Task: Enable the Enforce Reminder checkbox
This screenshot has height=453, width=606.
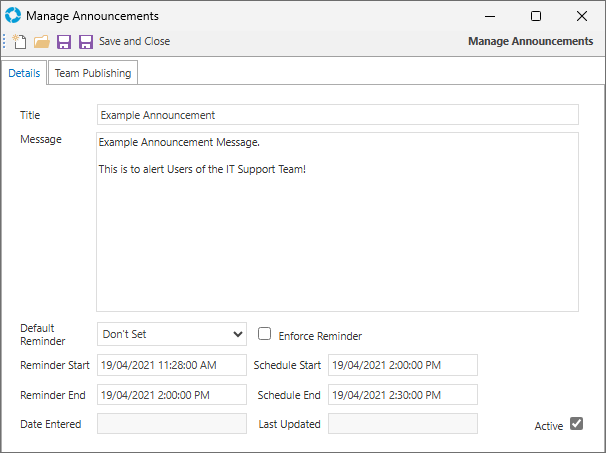Action: 264,334
